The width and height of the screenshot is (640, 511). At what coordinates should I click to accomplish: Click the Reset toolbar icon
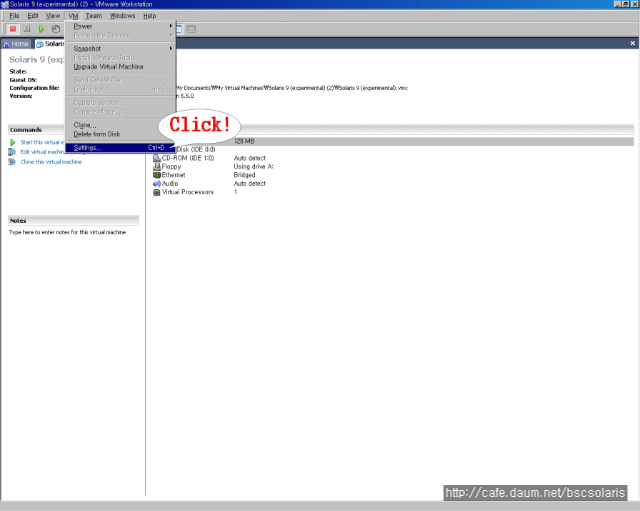coord(56,29)
